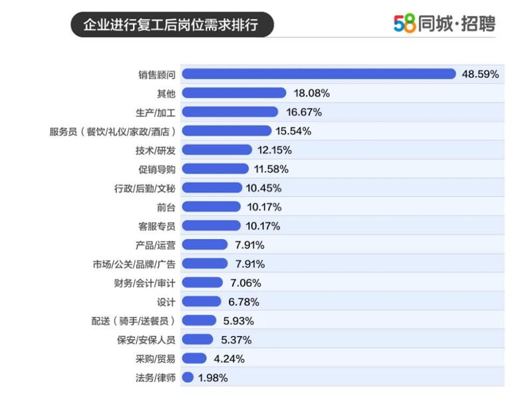The width and height of the screenshot is (532, 398).
Task: Click the 产品/运营 bar
Action: pos(204,244)
